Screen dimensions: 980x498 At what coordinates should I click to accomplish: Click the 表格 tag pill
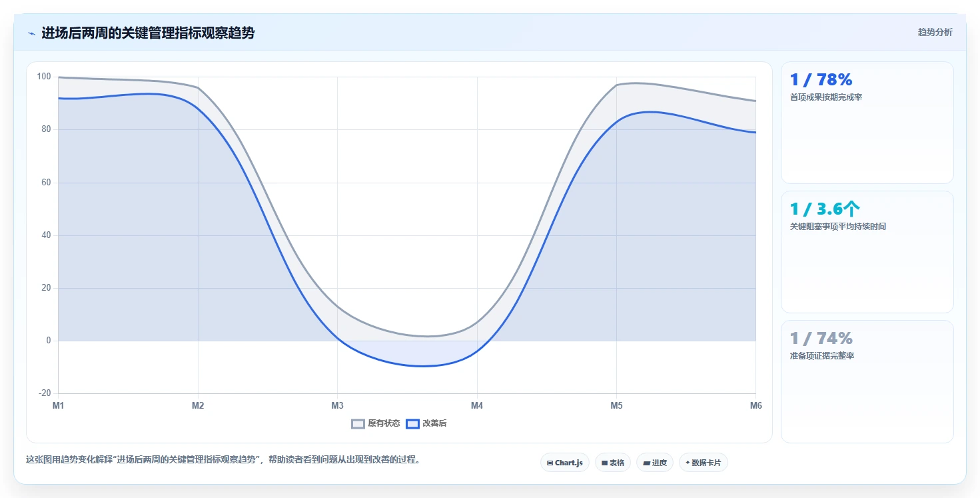point(613,463)
